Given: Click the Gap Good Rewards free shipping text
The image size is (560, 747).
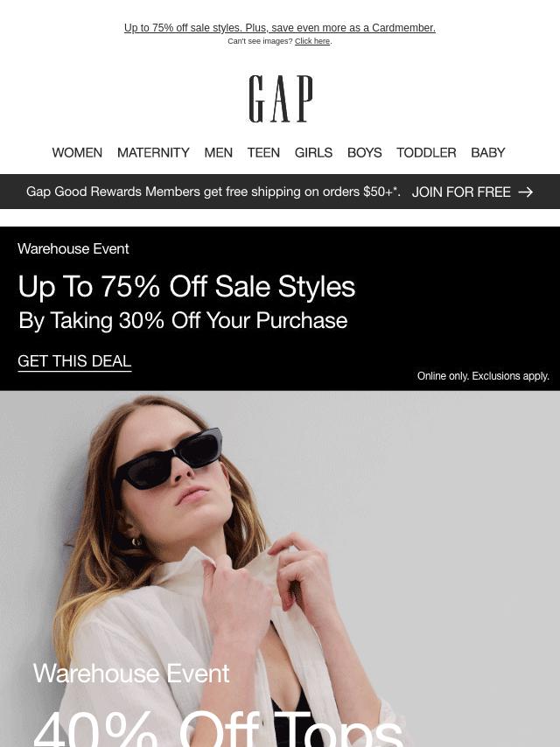Looking at the screenshot, I should 213,192.
